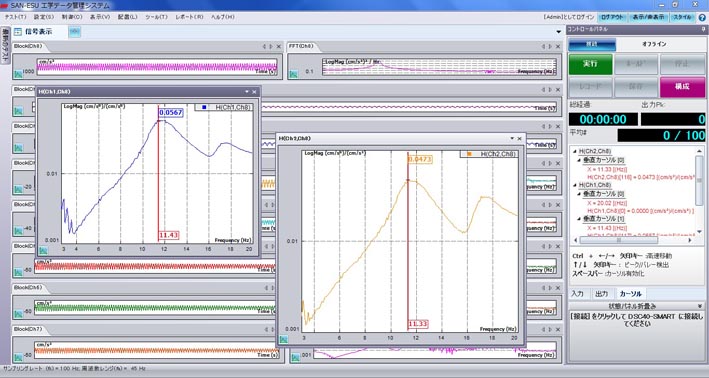709x378 pixels.
Task: Open the 表示(V) menu
Action: (100, 17)
